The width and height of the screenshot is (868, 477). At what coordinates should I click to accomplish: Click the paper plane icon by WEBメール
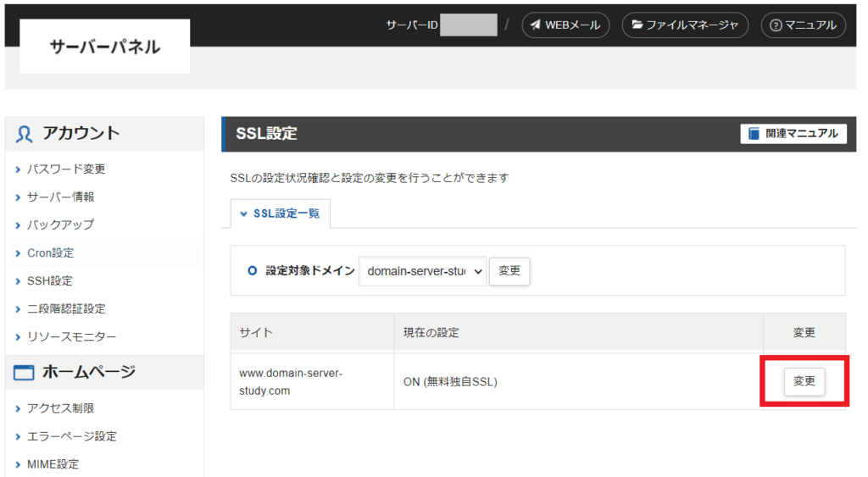536,25
